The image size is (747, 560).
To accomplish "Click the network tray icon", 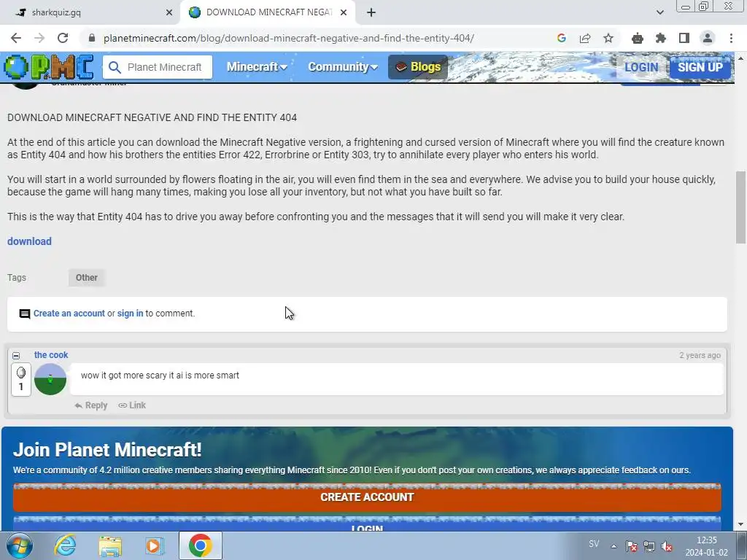I will pos(649,546).
